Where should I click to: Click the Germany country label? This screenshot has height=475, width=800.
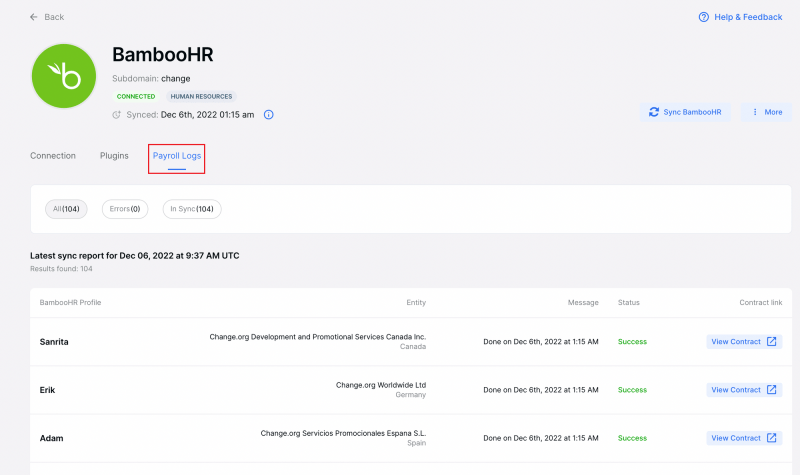click(411, 394)
